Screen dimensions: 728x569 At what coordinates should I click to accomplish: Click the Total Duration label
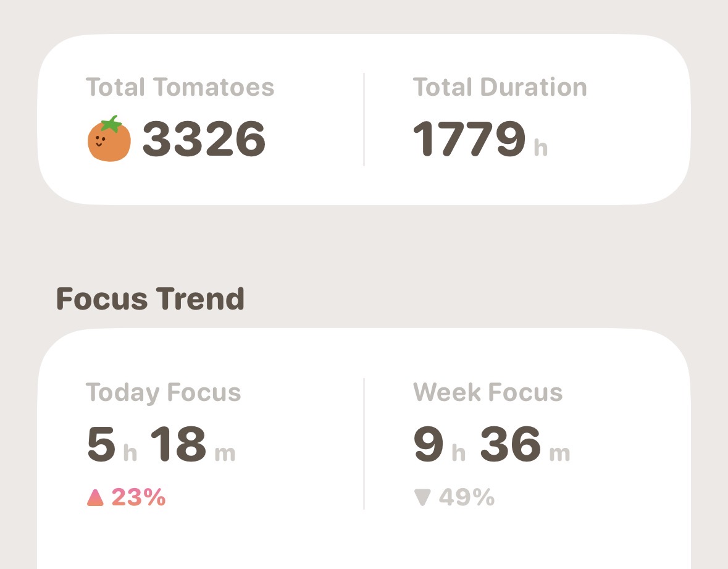coord(500,87)
